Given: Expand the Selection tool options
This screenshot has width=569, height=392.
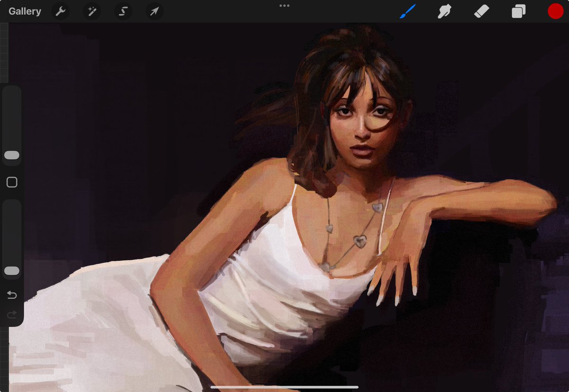Looking at the screenshot, I should click(123, 11).
